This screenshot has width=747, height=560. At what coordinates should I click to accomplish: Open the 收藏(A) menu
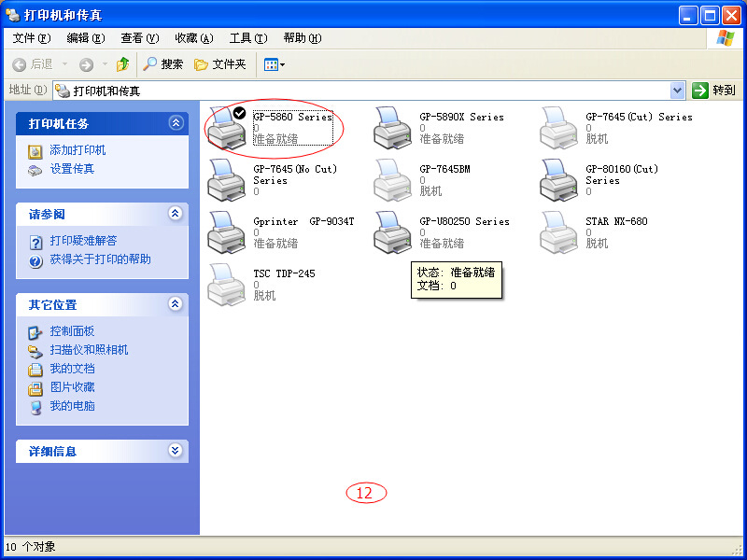point(194,38)
